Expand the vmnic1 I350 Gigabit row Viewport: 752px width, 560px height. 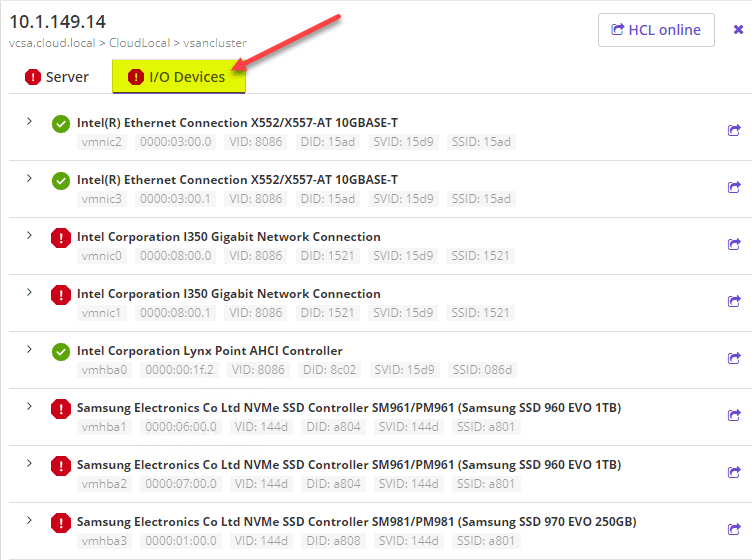click(x=29, y=292)
